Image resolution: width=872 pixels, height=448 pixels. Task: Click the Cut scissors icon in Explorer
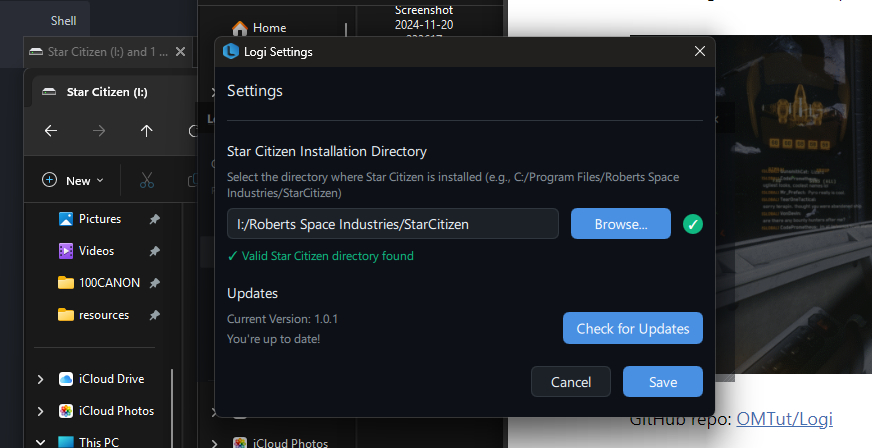click(x=146, y=181)
